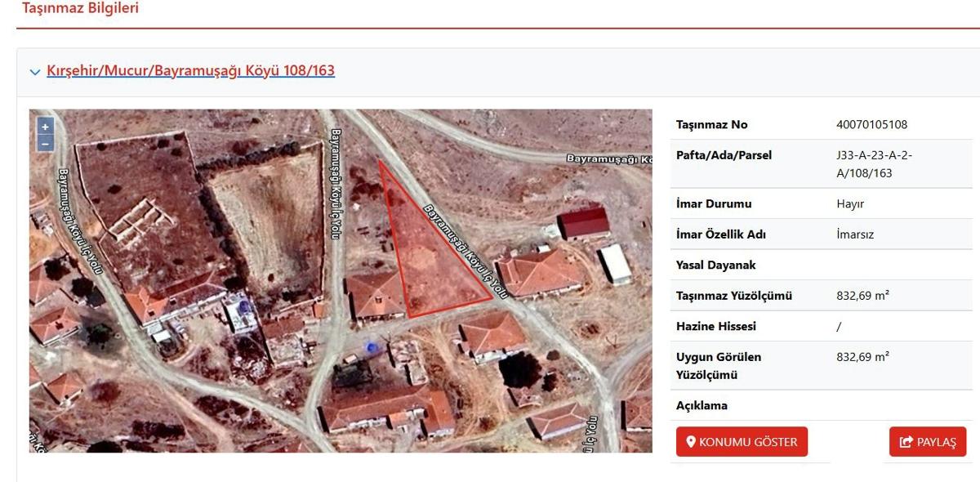The width and height of the screenshot is (980, 482).
Task: Click the Taşınmaz Bilgileri heading
Action: (x=81, y=9)
